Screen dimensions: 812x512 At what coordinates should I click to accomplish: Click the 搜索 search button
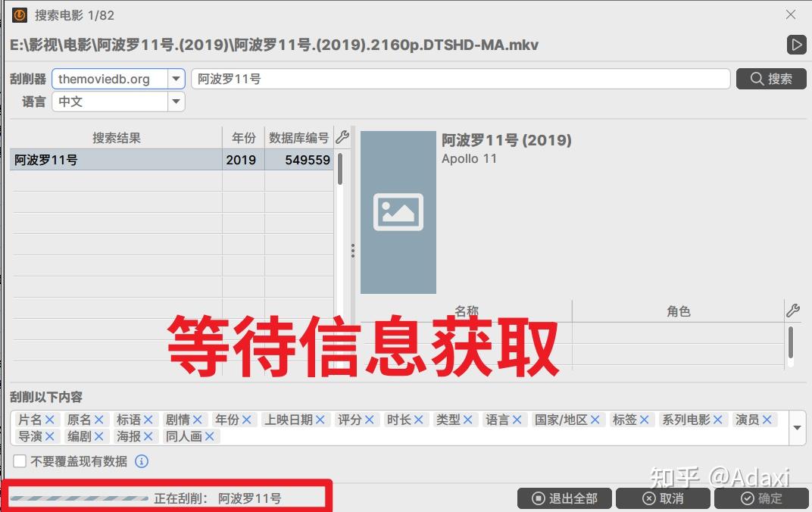point(770,78)
